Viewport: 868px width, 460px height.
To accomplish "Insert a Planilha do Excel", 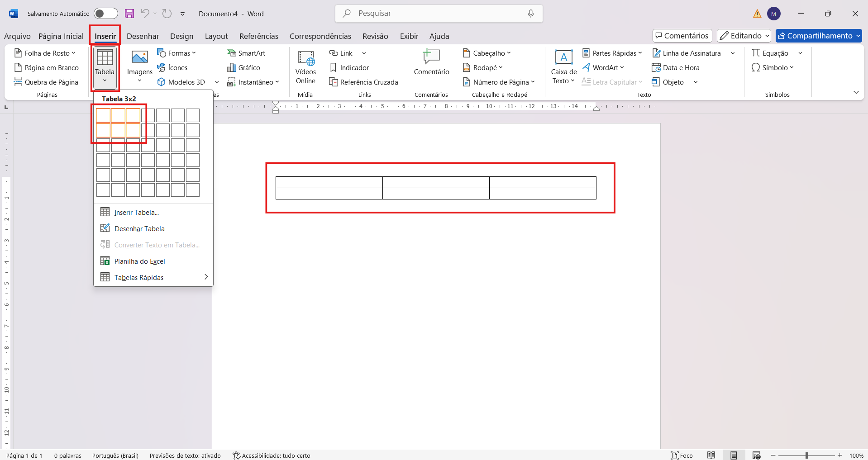I will coord(153,261).
